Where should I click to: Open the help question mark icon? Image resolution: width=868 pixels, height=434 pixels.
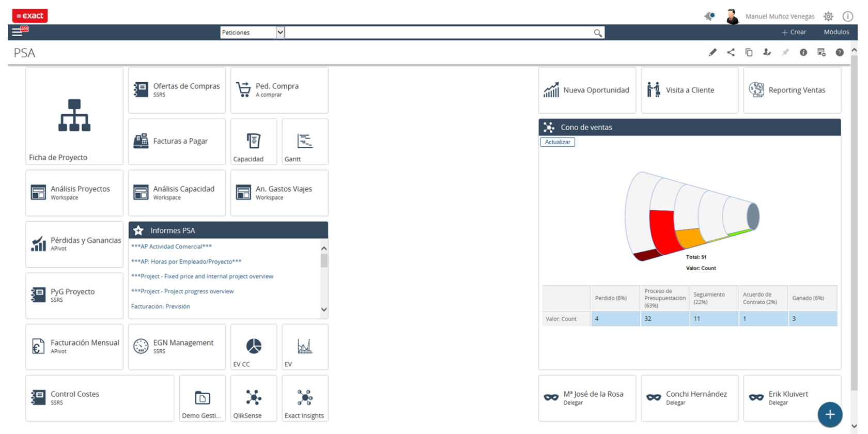tap(840, 52)
